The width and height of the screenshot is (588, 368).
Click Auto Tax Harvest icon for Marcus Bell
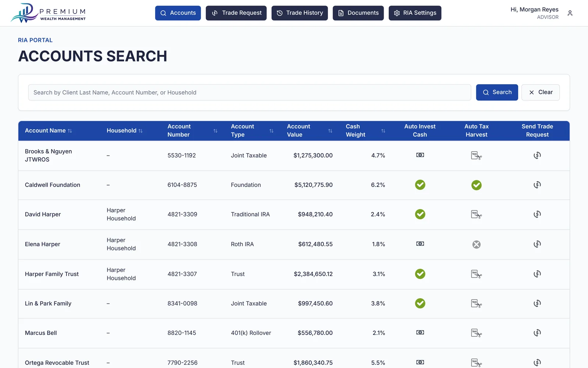[x=476, y=333]
